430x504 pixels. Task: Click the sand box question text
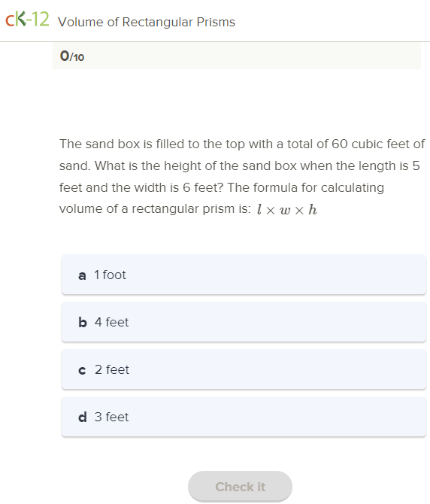click(x=242, y=176)
